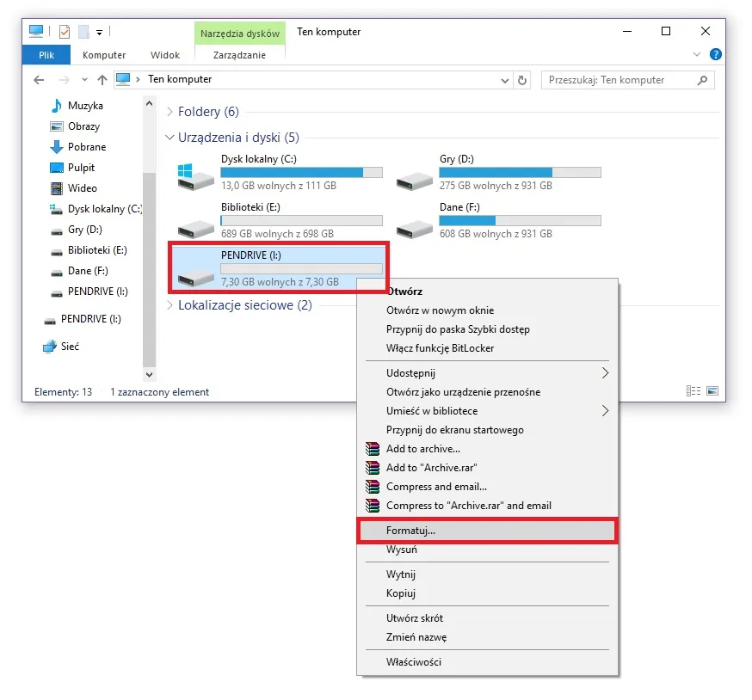752x700 pixels.
Task: Open Help with the question mark button
Action: click(717, 54)
